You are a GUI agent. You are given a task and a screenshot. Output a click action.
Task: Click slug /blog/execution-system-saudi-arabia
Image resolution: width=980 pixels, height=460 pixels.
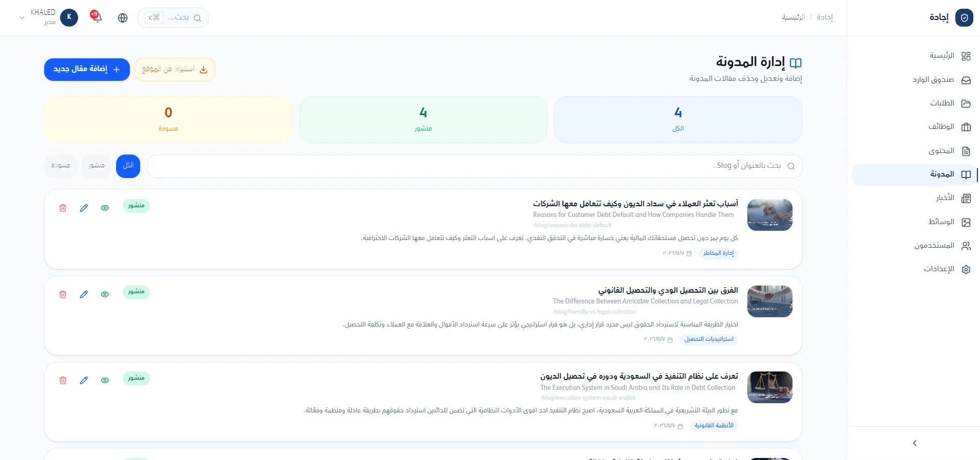588,398
